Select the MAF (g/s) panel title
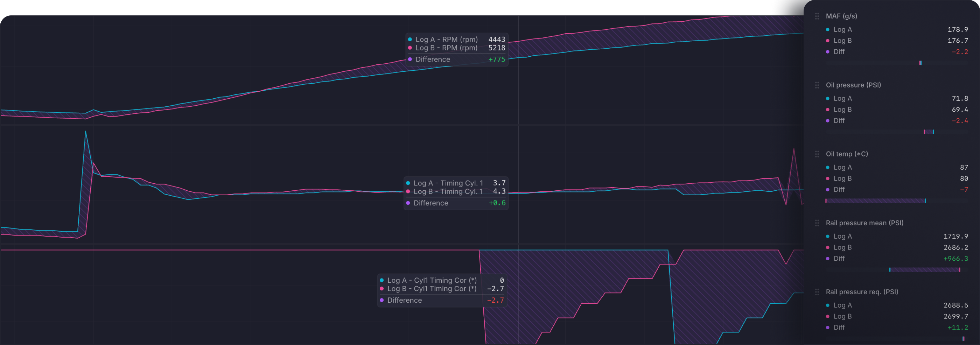 841,16
